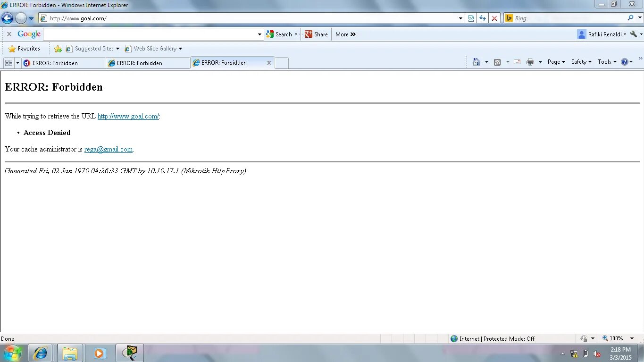Open the Google Toolbar search history dropdown

(259, 34)
